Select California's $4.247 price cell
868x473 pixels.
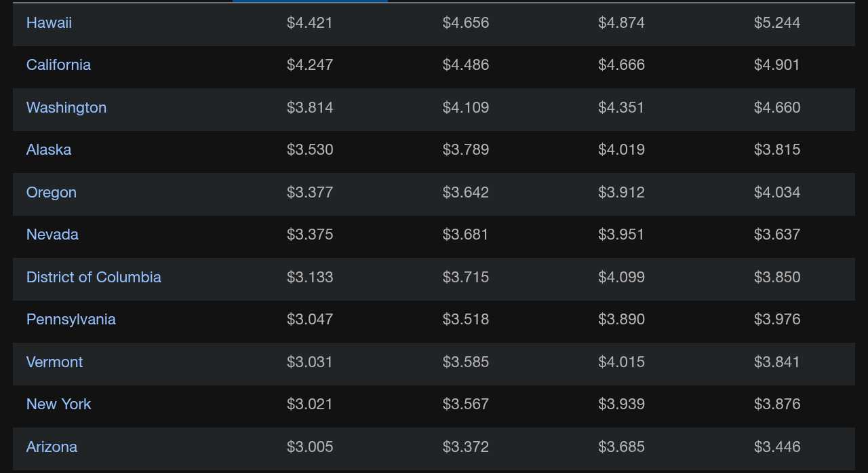pyautogui.click(x=310, y=65)
